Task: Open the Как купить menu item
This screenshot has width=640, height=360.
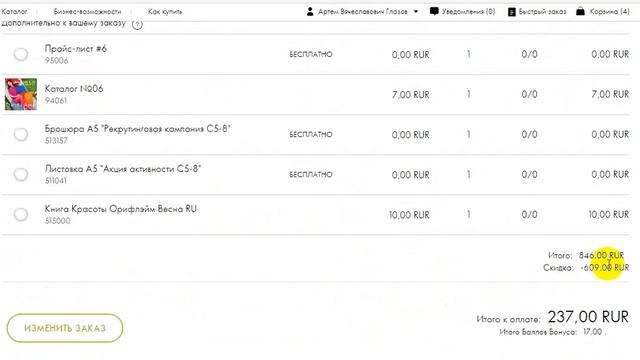Action: point(165,11)
